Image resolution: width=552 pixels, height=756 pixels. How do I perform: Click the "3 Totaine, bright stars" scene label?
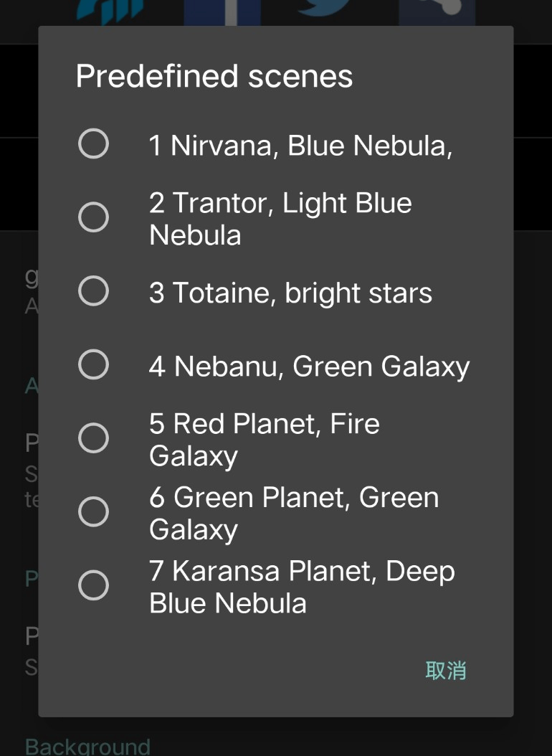click(290, 293)
